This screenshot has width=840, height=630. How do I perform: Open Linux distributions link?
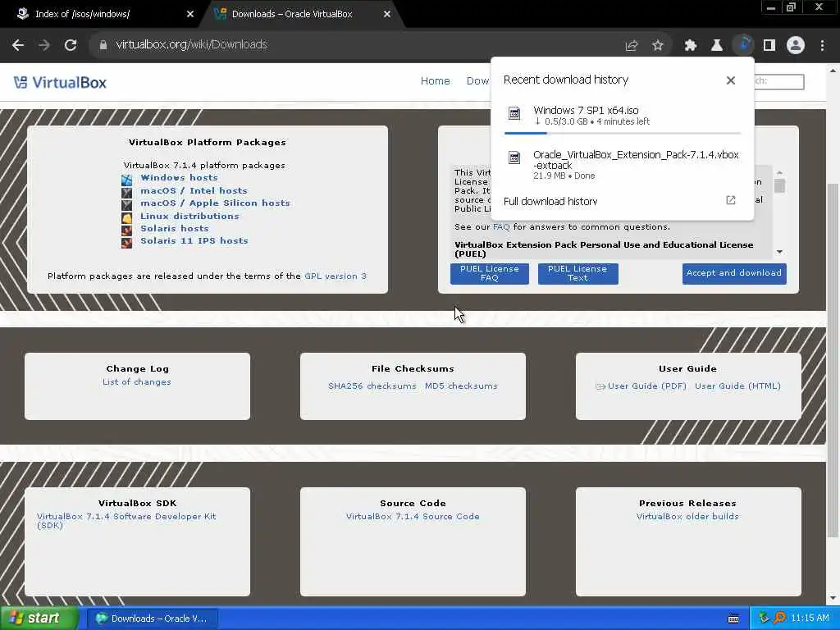click(x=189, y=216)
